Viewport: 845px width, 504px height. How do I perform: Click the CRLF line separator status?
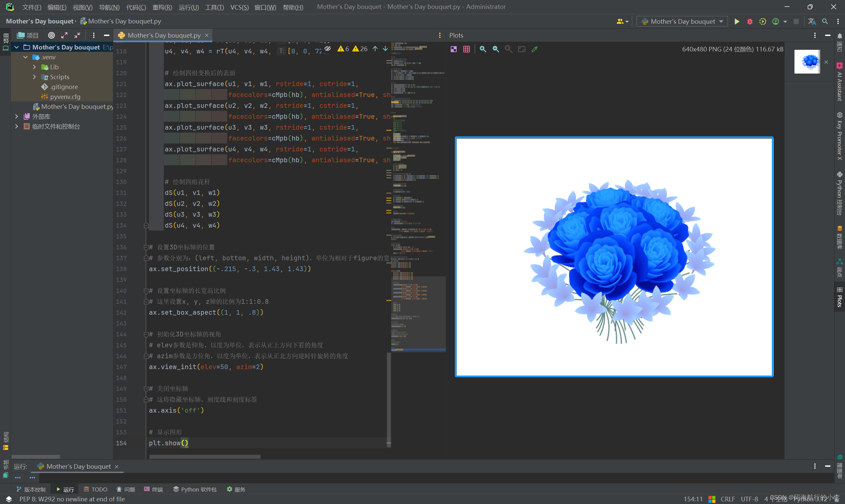[727, 499]
